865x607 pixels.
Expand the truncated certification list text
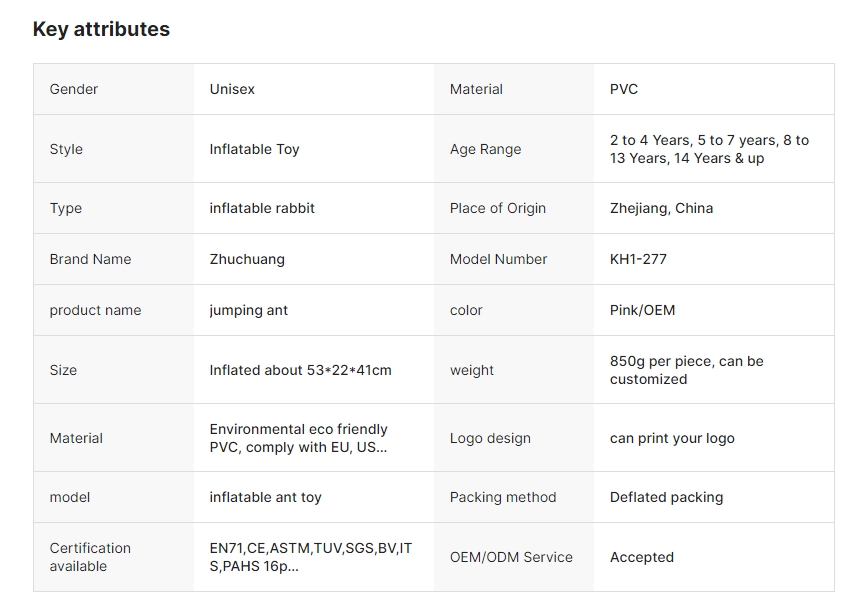(310, 557)
